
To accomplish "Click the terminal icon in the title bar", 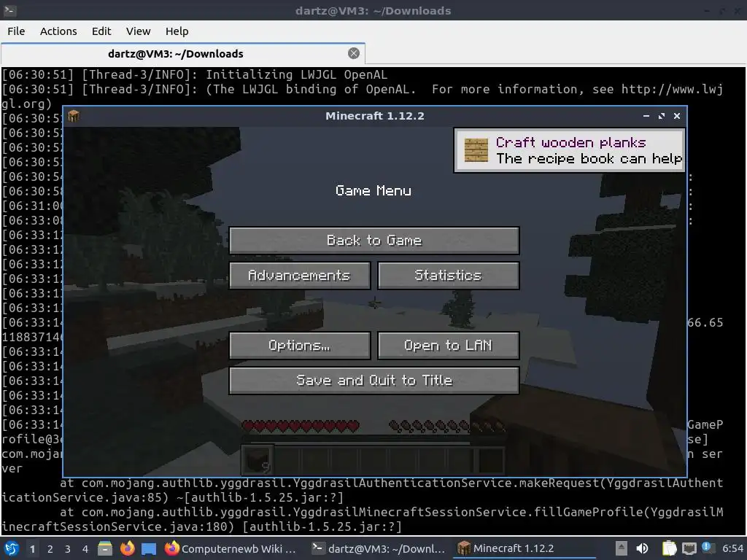I will click(10, 10).
